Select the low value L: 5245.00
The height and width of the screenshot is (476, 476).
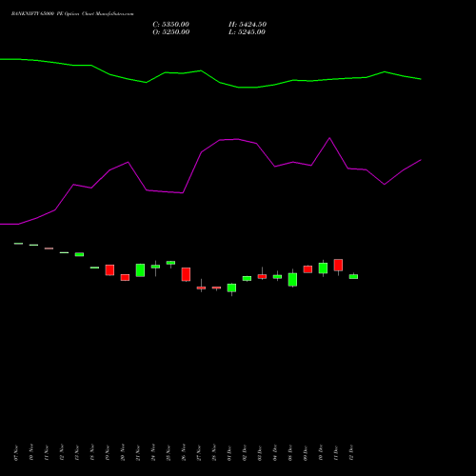247,32
